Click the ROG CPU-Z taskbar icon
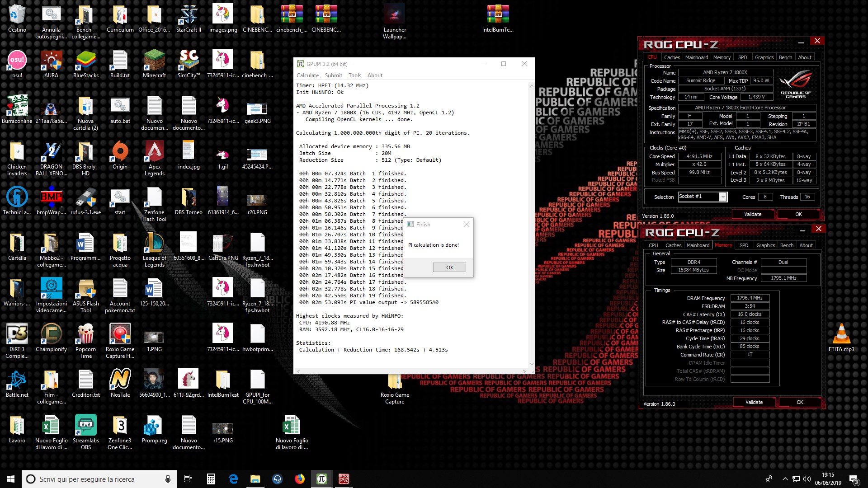Screen dimensions: 868x488 [344, 479]
